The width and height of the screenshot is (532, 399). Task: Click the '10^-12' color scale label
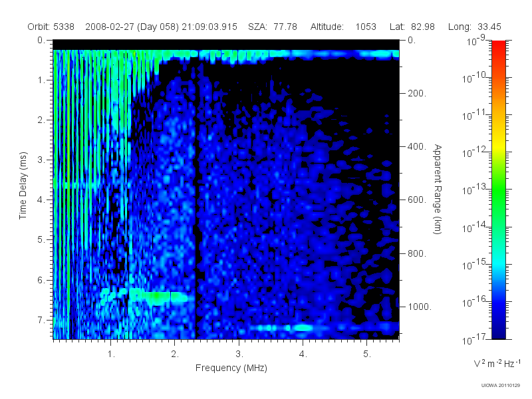(x=475, y=152)
